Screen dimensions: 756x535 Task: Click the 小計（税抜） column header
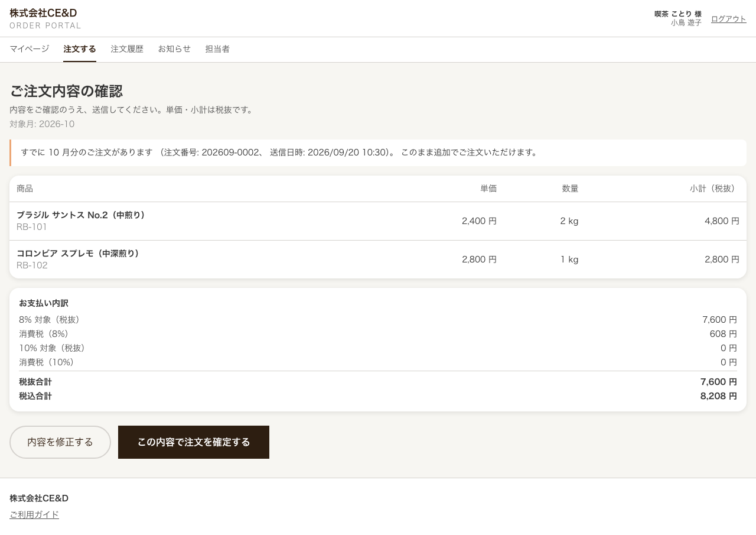[715, 189]
